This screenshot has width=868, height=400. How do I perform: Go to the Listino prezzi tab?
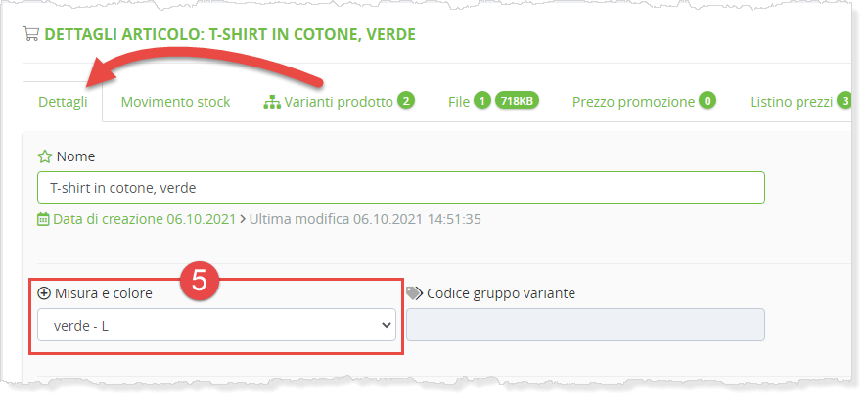pyautogui.click(x=791, y=102)
